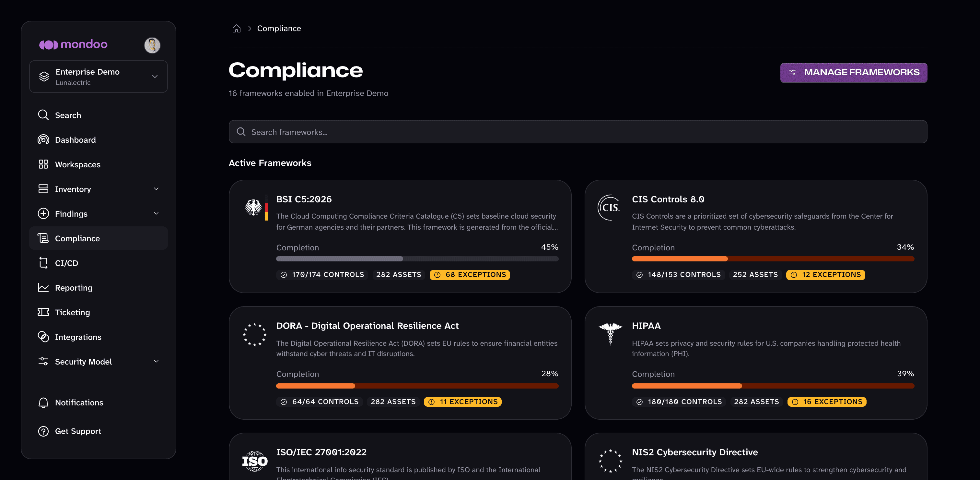Click the Workspaces grid icon
This screenshot has width=980, height=480.
pos(43,164)
